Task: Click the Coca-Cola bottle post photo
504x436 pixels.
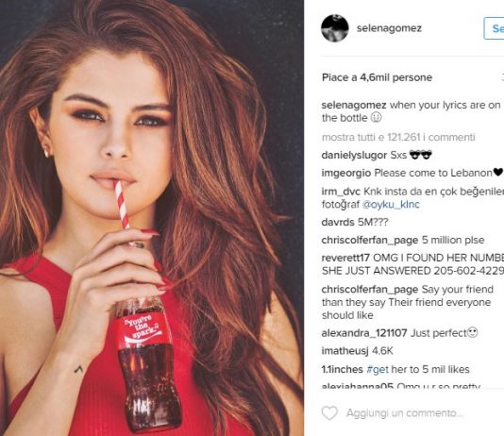Action: tap(152, 218)
